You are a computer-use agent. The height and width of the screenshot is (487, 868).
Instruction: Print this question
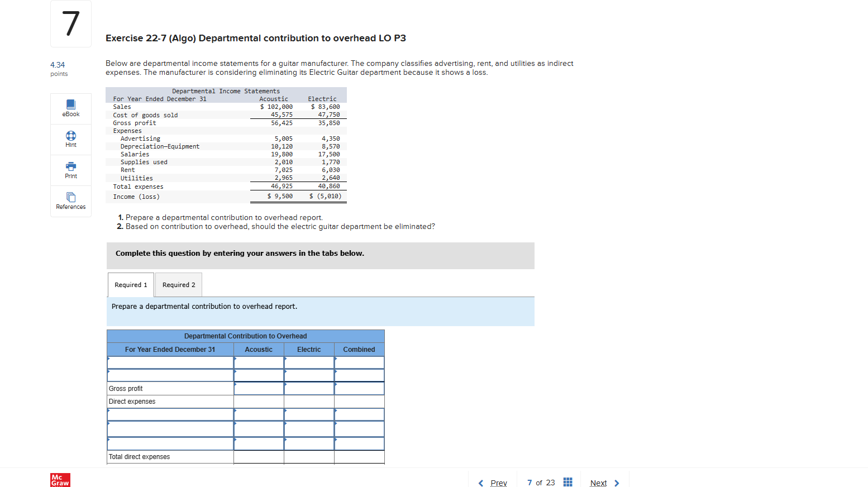[71, 170]
